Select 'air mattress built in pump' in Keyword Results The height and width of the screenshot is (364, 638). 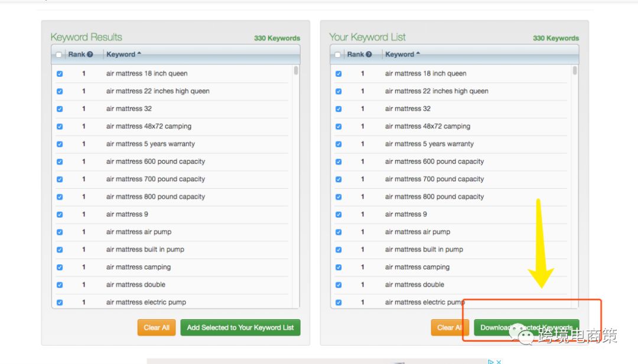60,250
